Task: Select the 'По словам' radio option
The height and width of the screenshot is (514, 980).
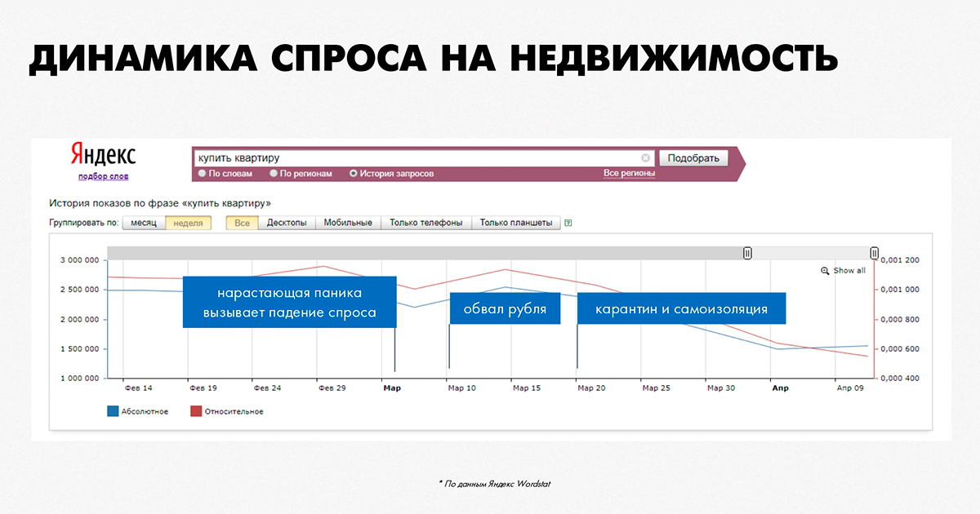Action: 203,174
